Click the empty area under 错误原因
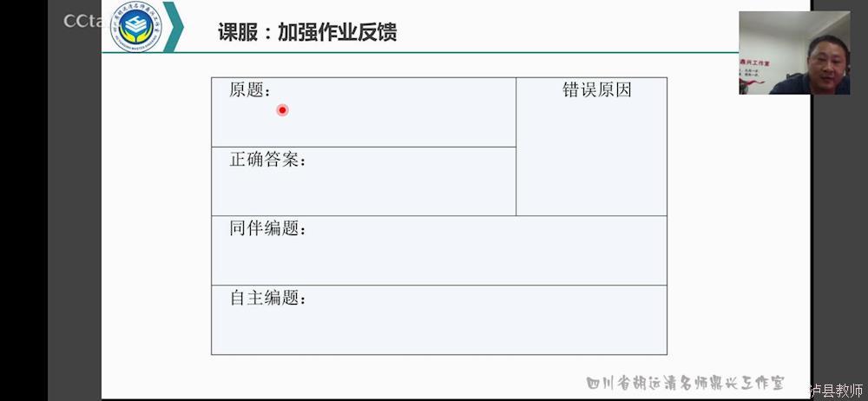868x401 pixels. [592, 158]
